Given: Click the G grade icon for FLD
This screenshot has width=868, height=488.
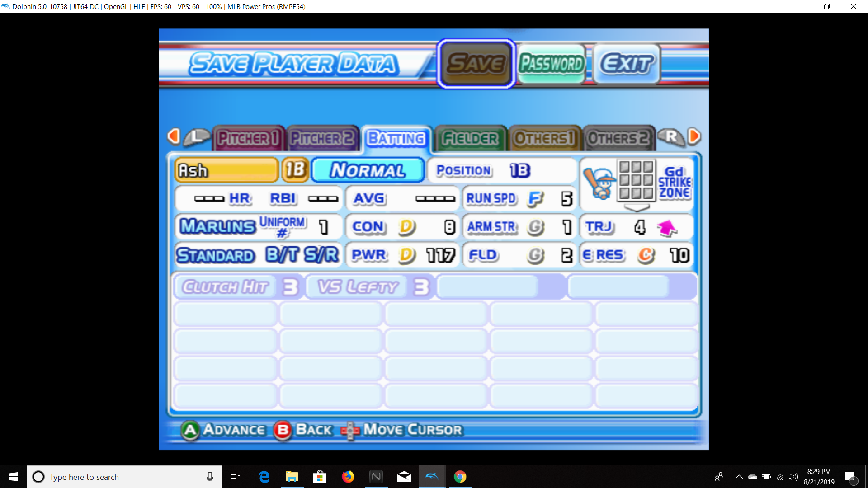Looking at the screenshot, I should (536, 256).
